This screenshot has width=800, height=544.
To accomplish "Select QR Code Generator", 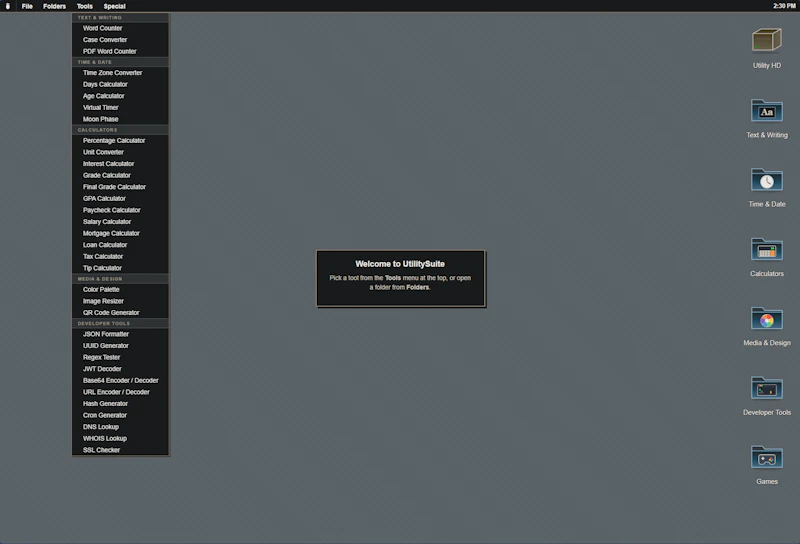I will click(120, 312).
